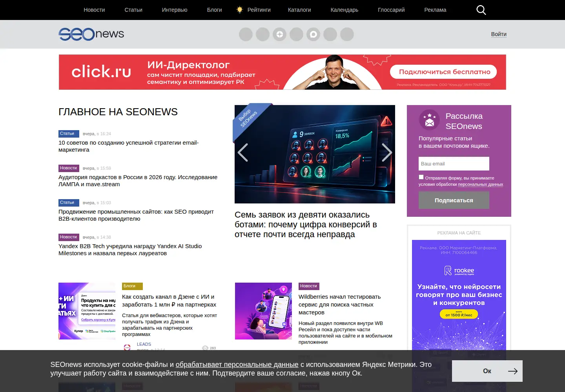Open Wildberries начал тестировать сервис headline
This screenshot has width=565, height=392.
click(x=340, y=305)
